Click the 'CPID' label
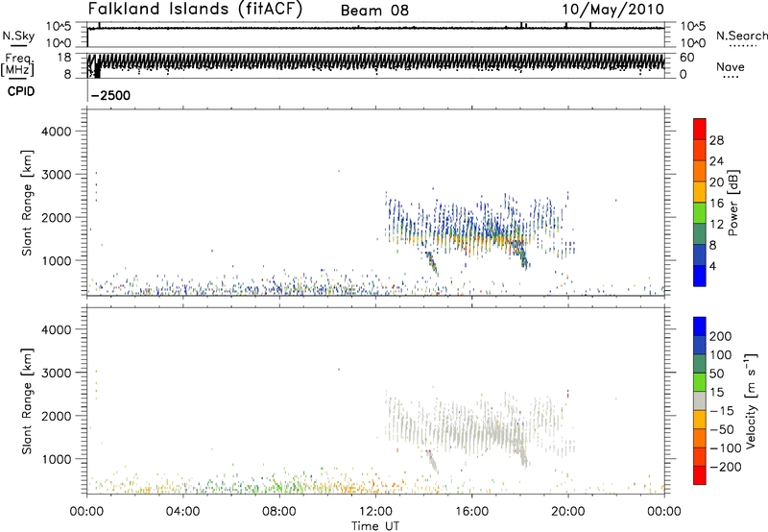768x532 pixels. click(21, 91)
